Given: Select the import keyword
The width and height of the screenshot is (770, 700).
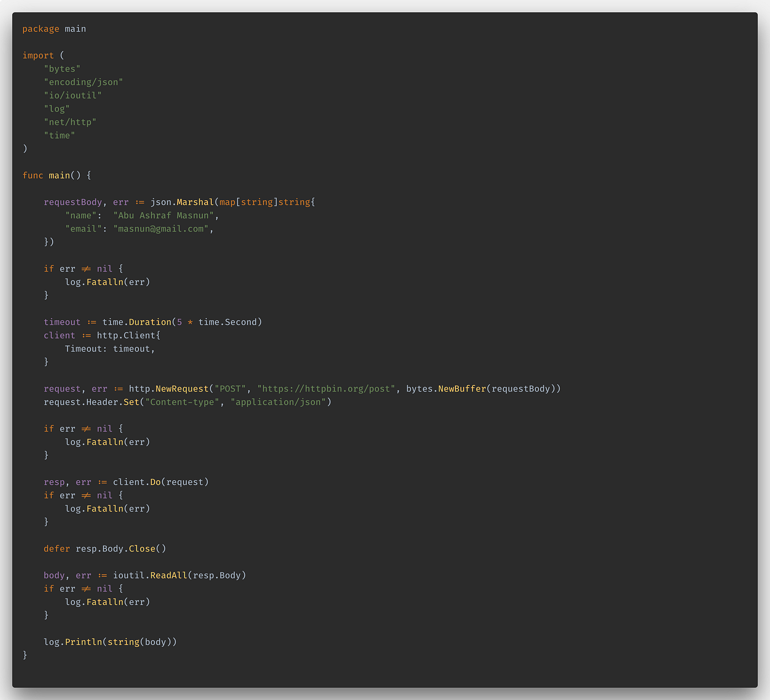Looking at the screenshot, I should pyautogui.click(x=37, y=55).
